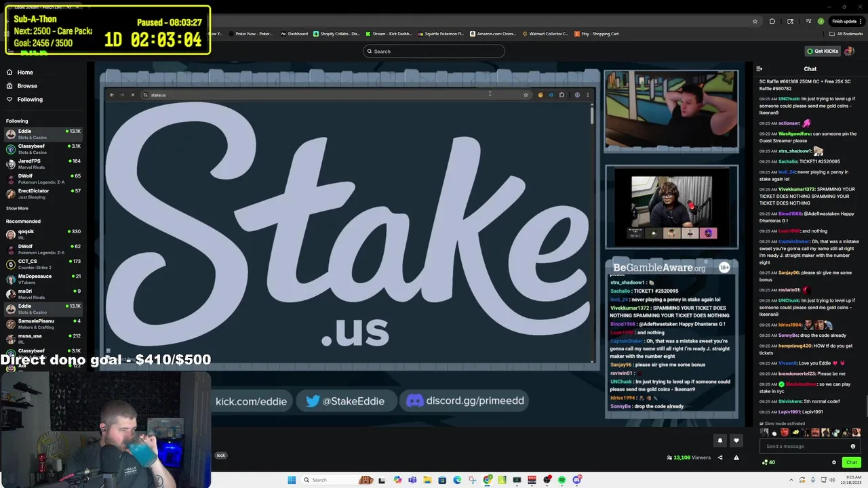
Task: Click the Kick search box
Action: (434, 51)
